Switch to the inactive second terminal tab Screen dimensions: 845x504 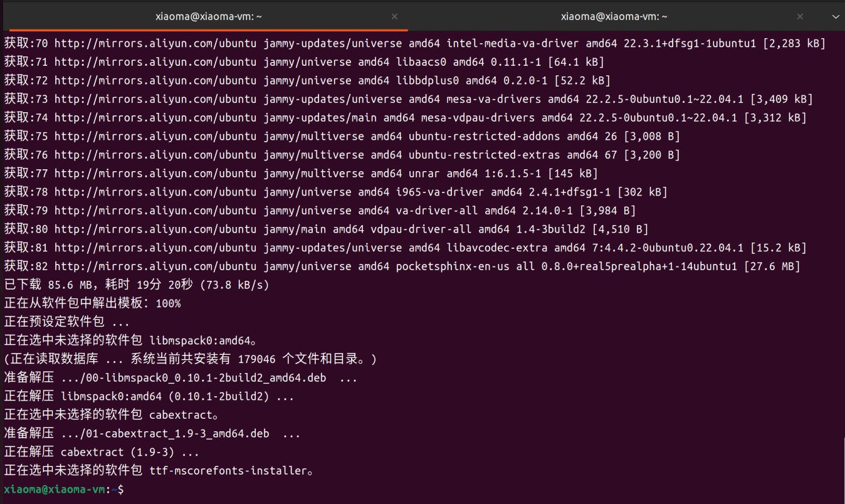click(614, 16)
